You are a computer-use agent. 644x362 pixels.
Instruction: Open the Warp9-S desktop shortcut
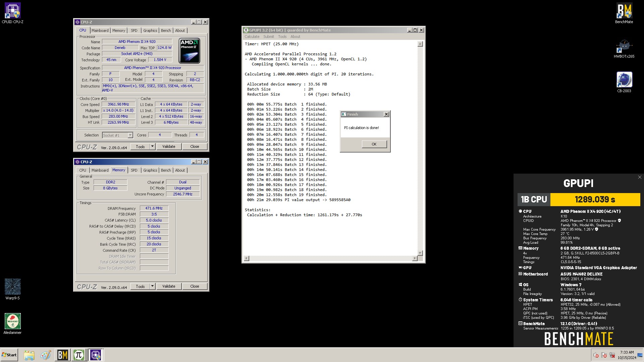pos(12,289)
